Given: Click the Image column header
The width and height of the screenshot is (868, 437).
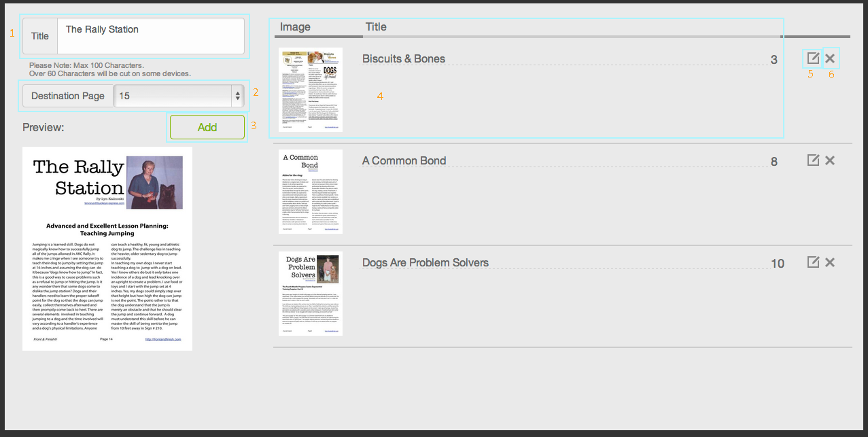Looking at the screenshot, I should click(295, 27).
